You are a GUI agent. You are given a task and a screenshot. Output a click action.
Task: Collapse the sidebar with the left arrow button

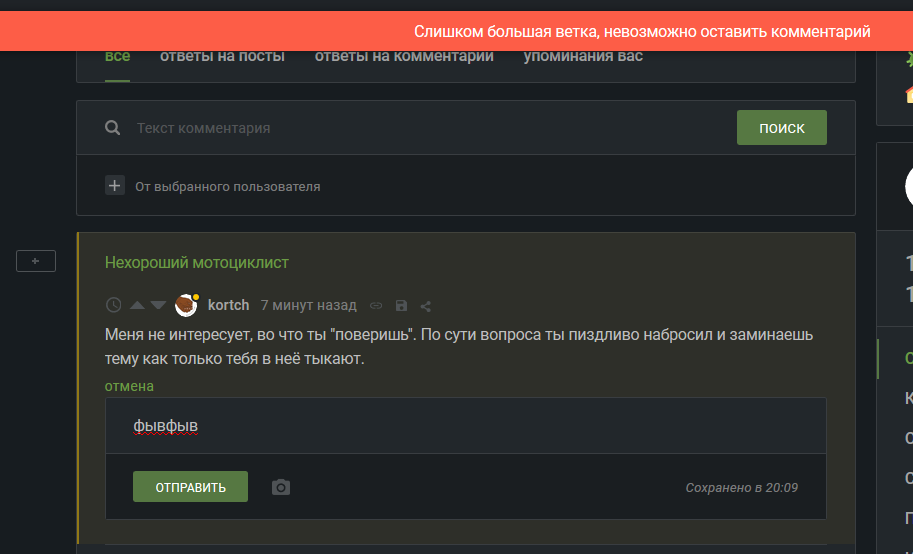point(36,261)
